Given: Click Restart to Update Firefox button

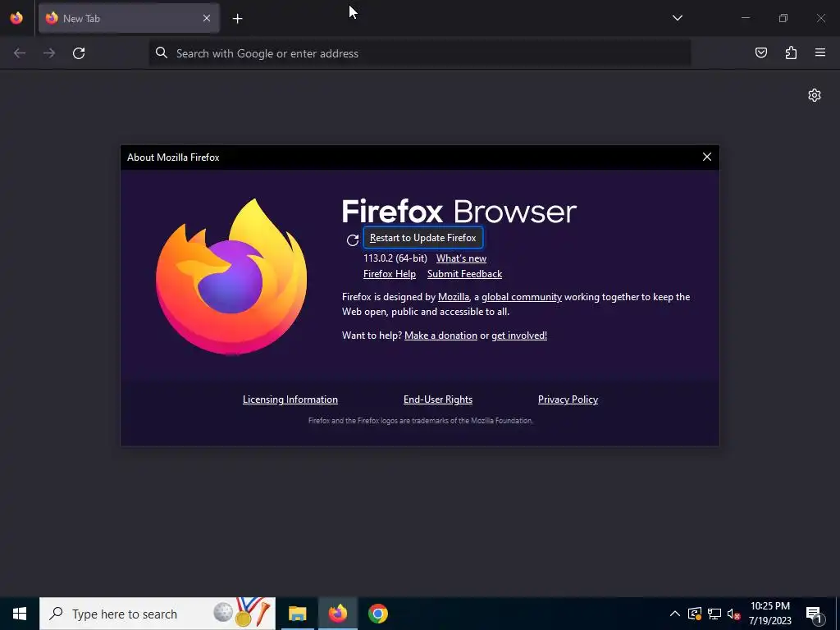Looking at the screenshot, I should 423,238.
